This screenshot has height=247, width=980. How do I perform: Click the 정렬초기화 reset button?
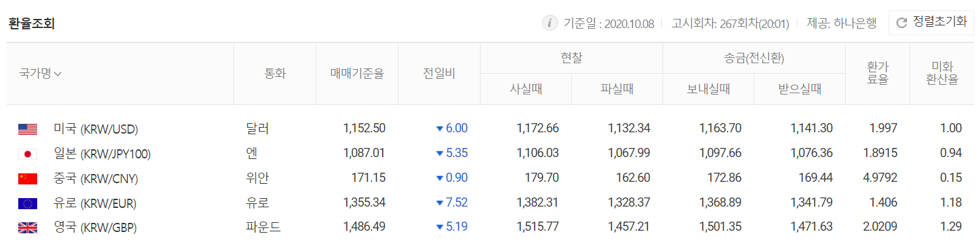[x=931, y=22]
